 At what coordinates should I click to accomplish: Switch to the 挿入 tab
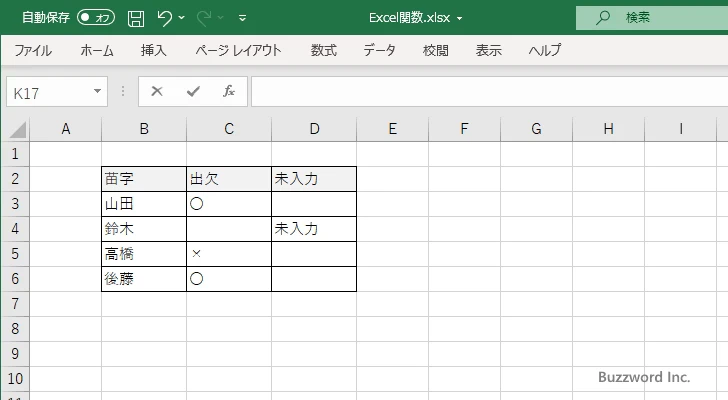click(x=154, y=50)
